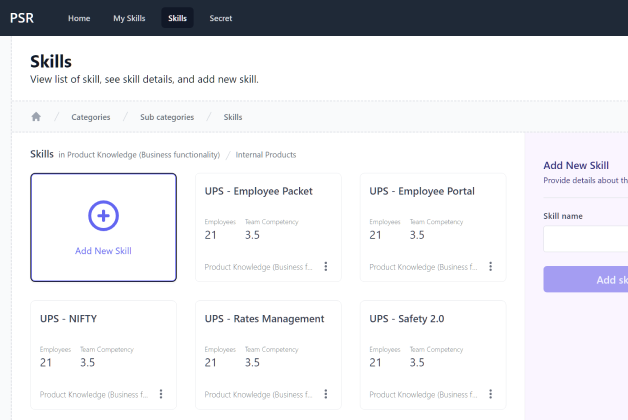The width and height of the screenshot is (628, 420).
Task: Open three-dot menu for UPS - Rates Management
Action: [325, 394]
